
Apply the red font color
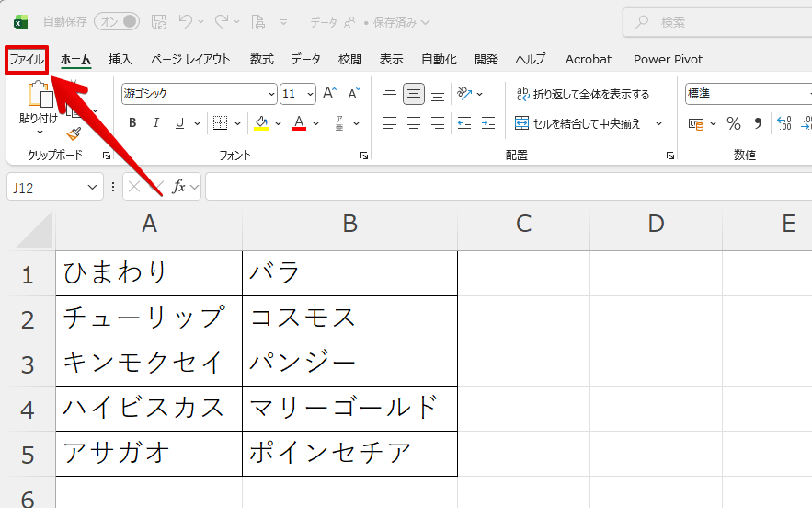(x=299, y=122)
